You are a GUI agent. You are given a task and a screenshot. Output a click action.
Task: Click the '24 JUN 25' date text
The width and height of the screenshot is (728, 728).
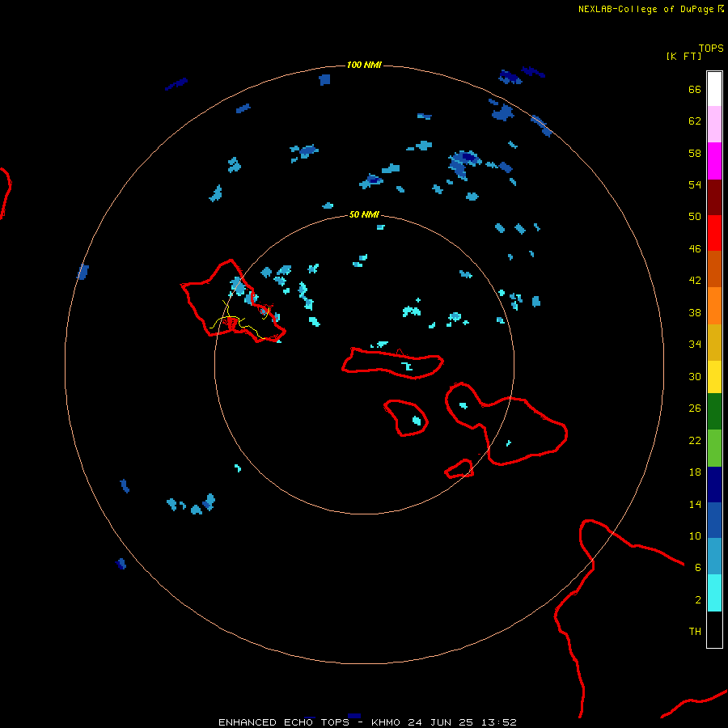[x=440, y=722]
